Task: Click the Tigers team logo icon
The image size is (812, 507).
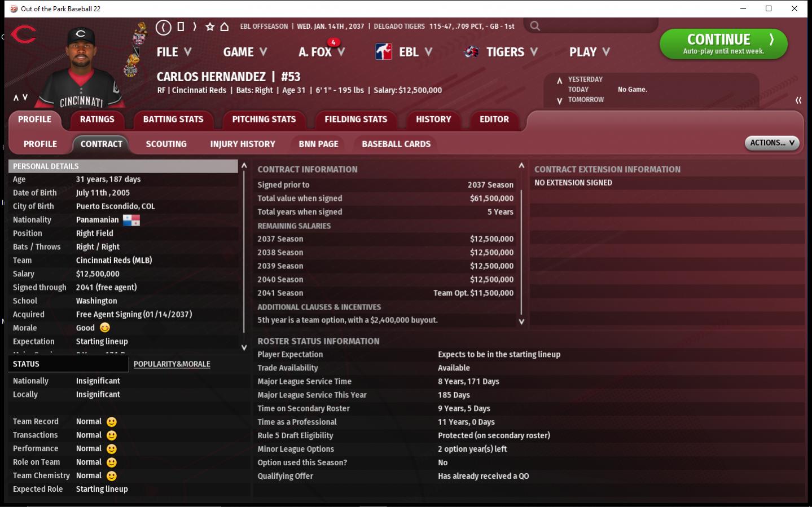Action: point(471,52)
